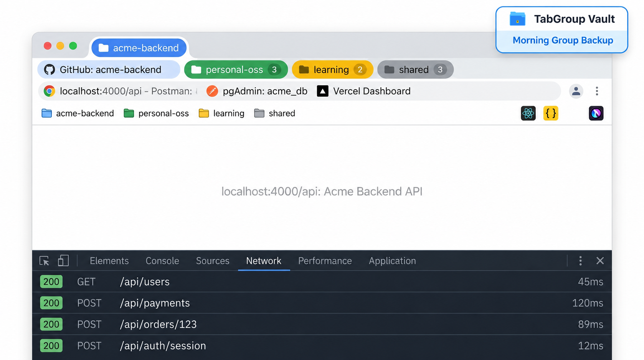
Task: Expand the shared tab group
Action: point(415,70)
